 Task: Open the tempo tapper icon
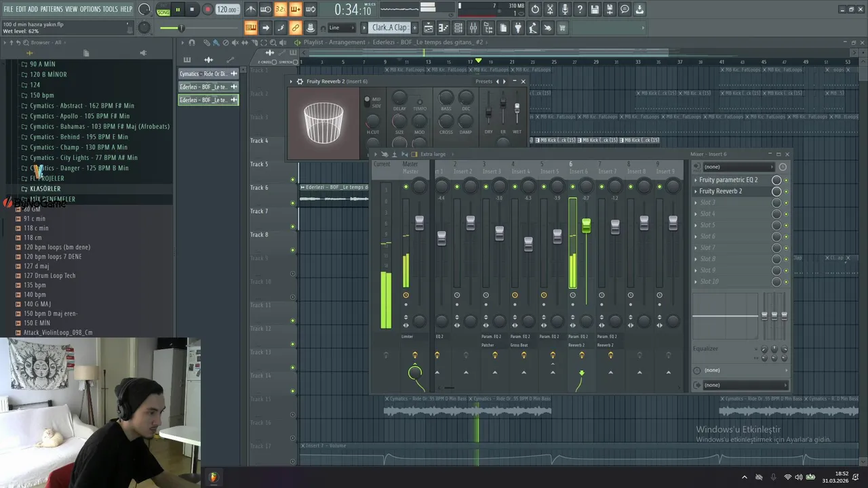tap(533, 28)
